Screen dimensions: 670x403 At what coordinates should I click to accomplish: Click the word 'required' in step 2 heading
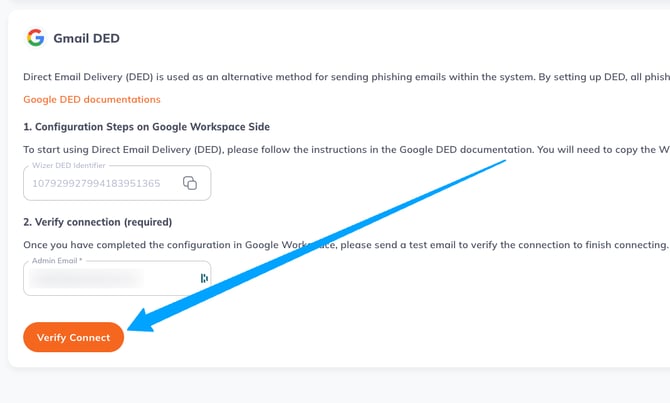point(146,221)
